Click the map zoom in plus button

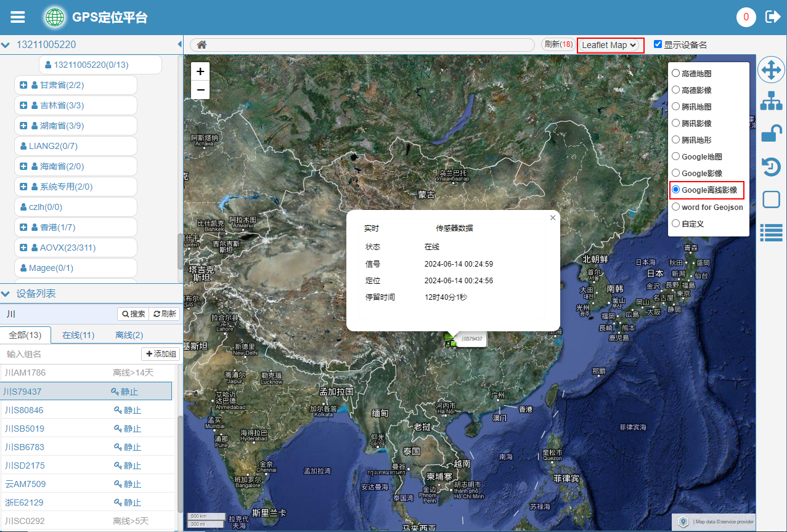[x=200, y=71]
